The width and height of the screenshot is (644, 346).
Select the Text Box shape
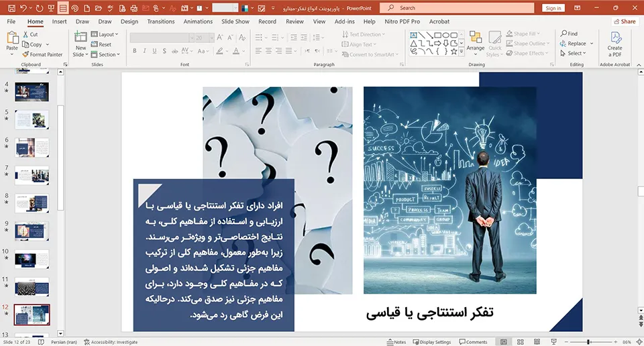[x=414, y=35]
